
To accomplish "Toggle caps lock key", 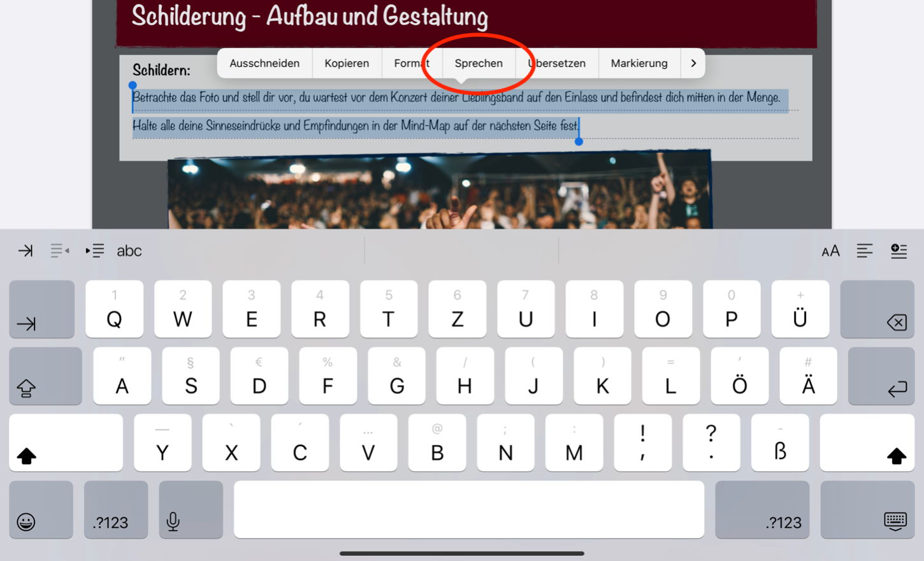I will (x=45, y=376).
